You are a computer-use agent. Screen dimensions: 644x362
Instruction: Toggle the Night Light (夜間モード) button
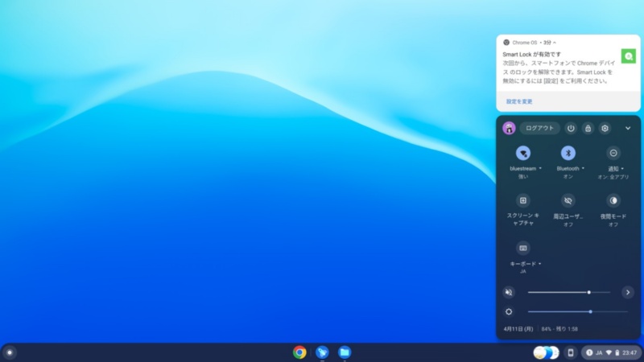(x=613, y=200)
